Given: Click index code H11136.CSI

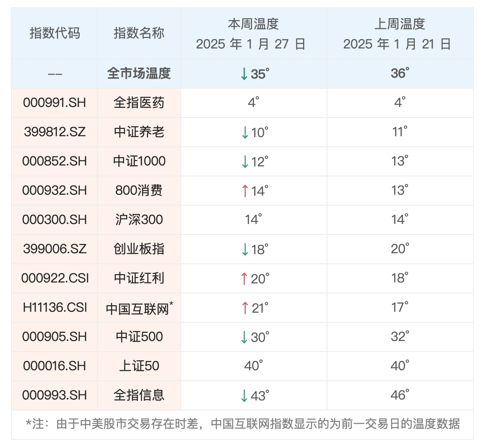Looking at the screenshot, I should click(x=54, y=307).
